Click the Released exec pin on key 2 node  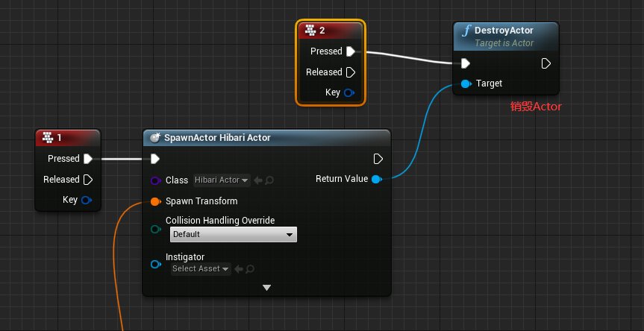click(x=351, y=72)
